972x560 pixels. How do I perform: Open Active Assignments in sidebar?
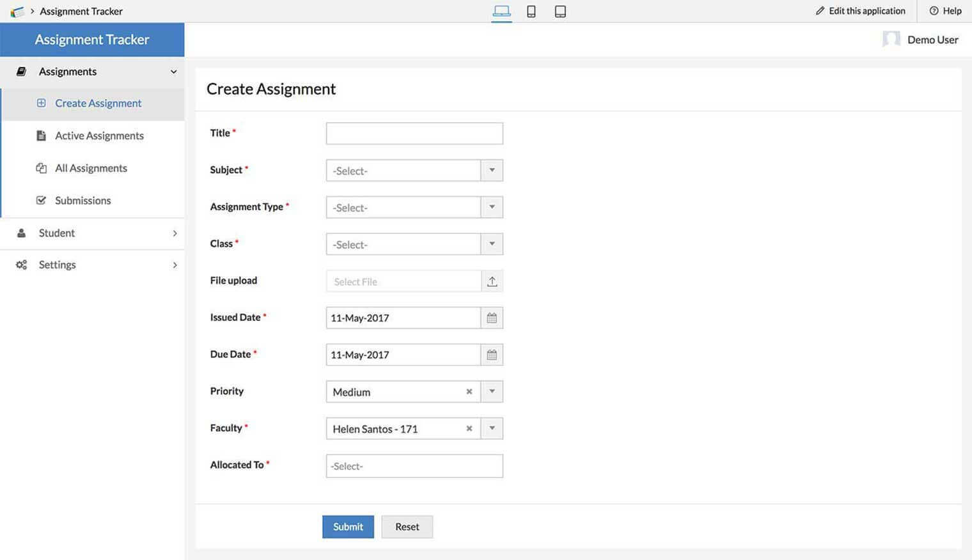tap(93, 136)
